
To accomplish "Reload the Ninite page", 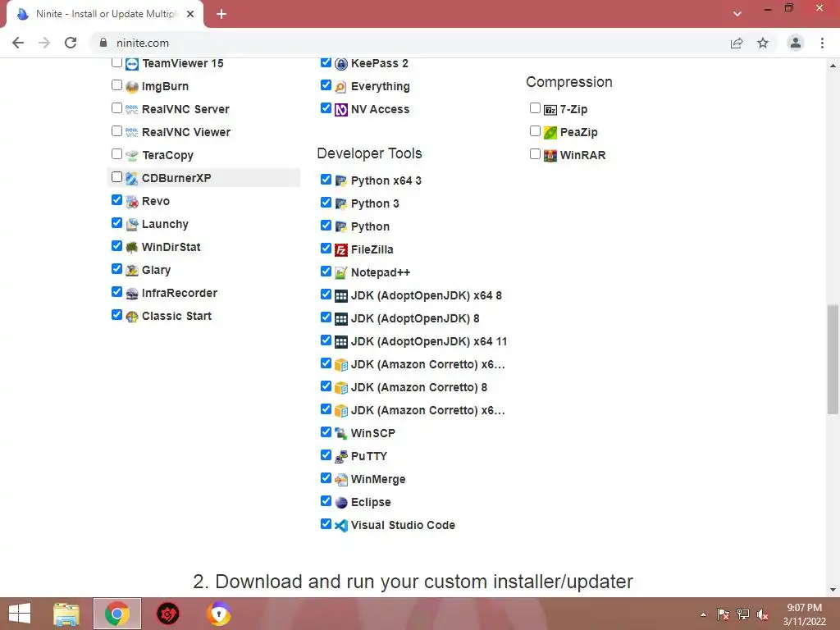I will tap(71, 43).
